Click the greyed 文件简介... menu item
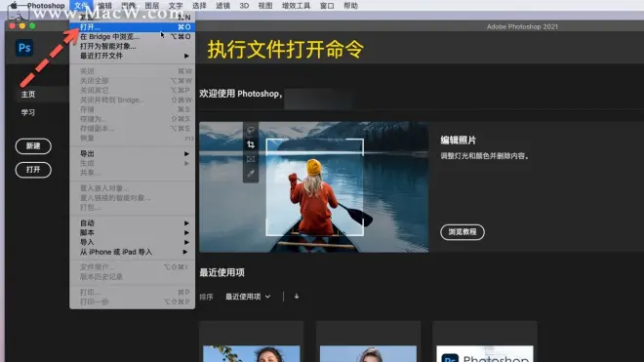Screen dimensions: 644x362 [133, 267]
